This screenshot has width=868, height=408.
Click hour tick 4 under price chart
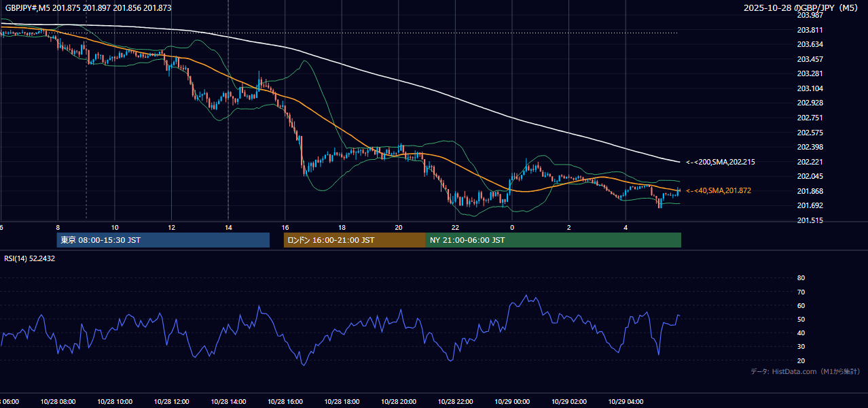coord(626,227)
